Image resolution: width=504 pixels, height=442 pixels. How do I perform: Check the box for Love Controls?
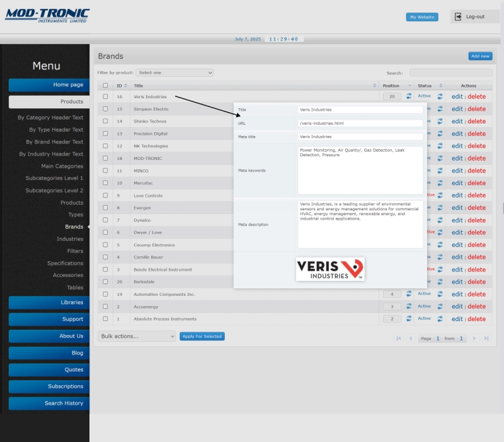(105, 195)
